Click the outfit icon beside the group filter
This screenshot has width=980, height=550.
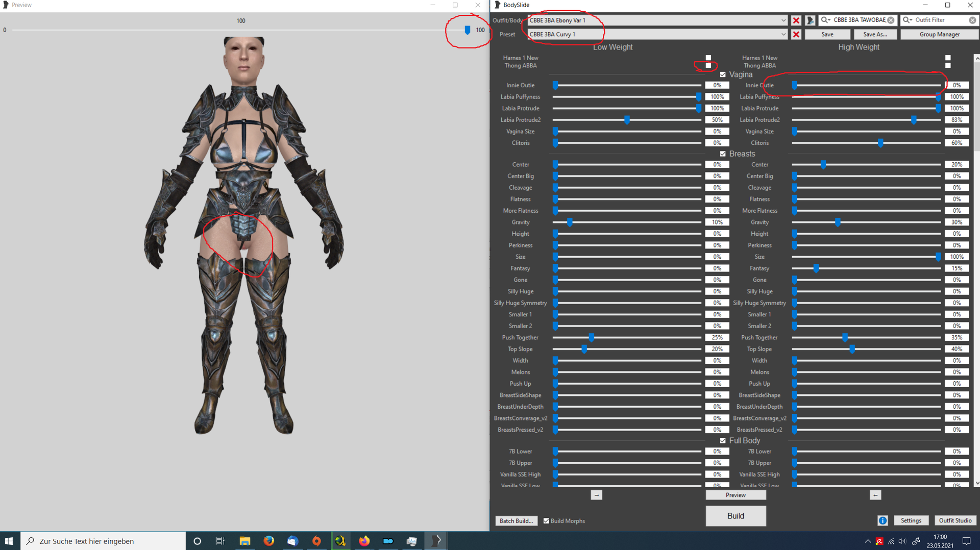tap(810, 20)
